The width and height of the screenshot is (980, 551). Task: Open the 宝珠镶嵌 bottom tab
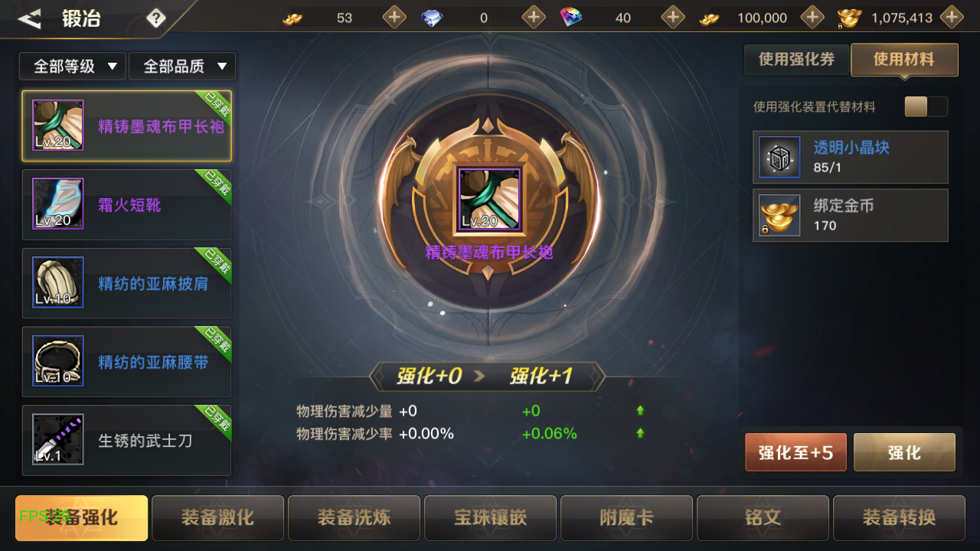490,518
